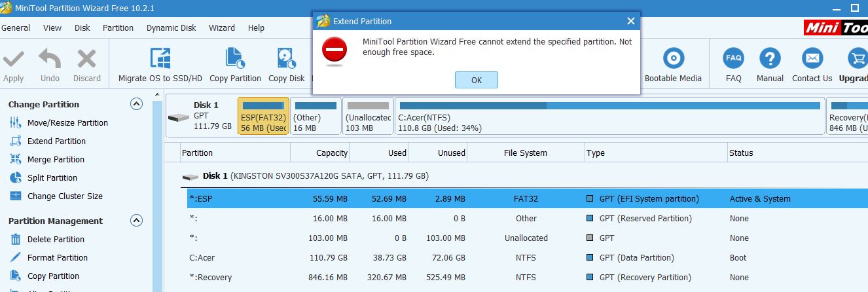
Task: Select the (Other) 16 MB block
Action: tap(316, 116)
